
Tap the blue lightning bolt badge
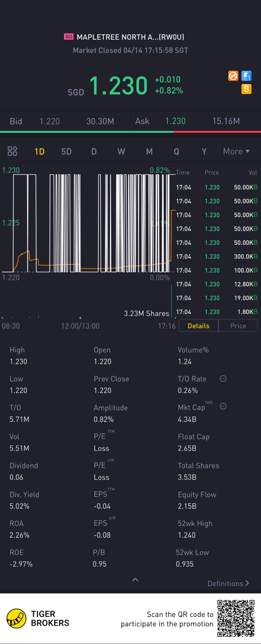click(246, 76)
